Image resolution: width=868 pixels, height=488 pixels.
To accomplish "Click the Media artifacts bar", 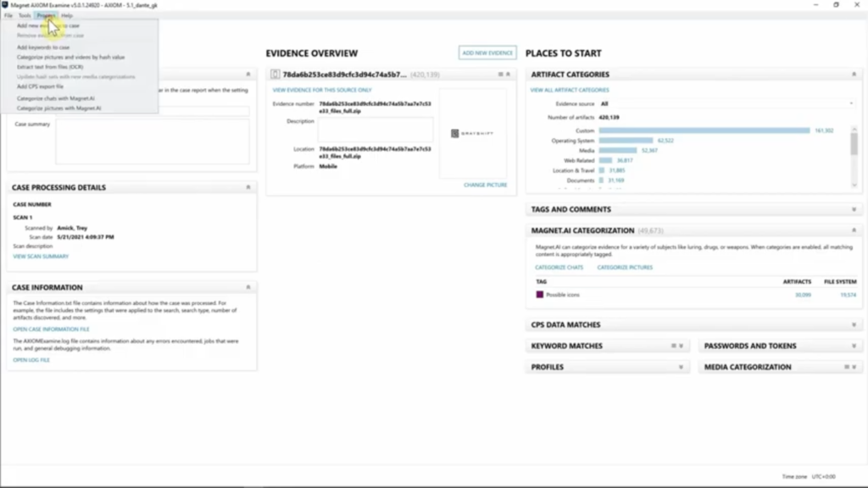I will click(x=618, y=151).
